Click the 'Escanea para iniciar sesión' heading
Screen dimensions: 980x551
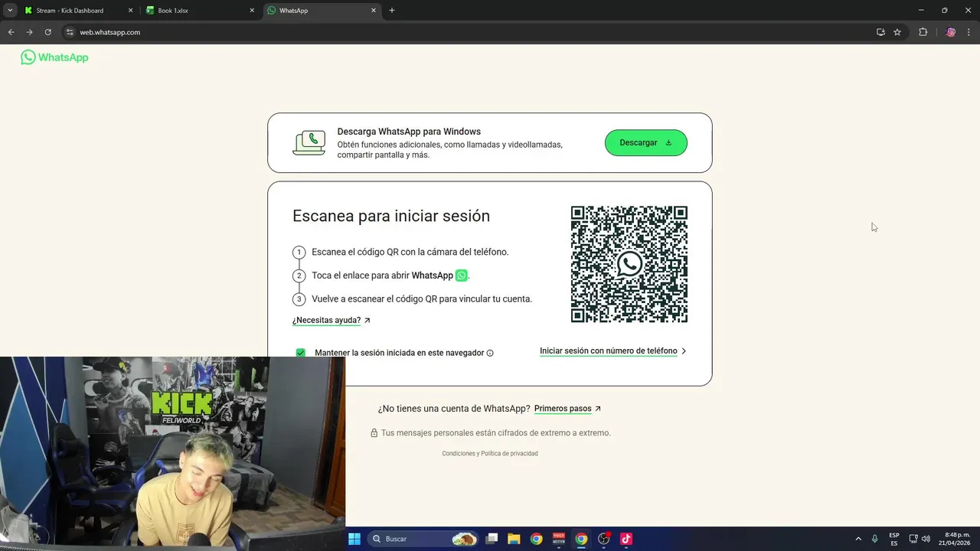pyautogui.click(x=391, y=216)
